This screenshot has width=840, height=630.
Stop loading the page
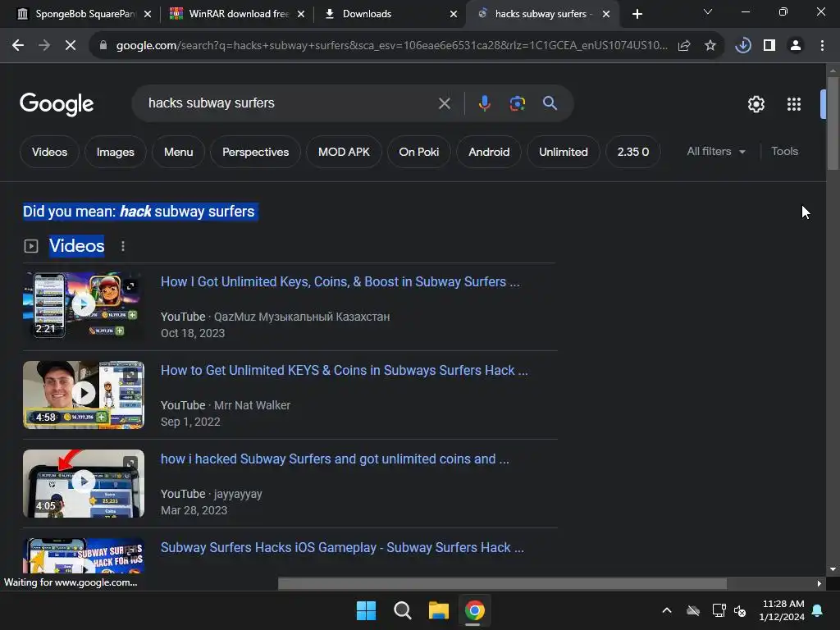click(x=71, y=46)
